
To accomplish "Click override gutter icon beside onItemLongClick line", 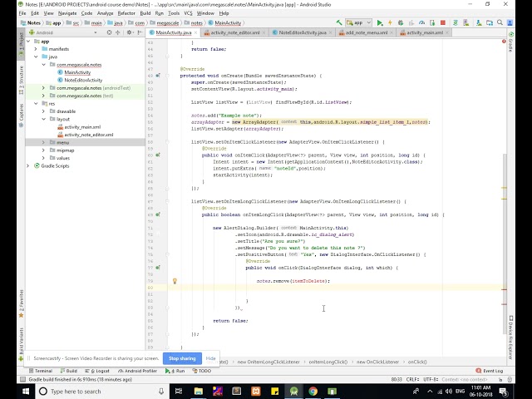I will 158,214.
